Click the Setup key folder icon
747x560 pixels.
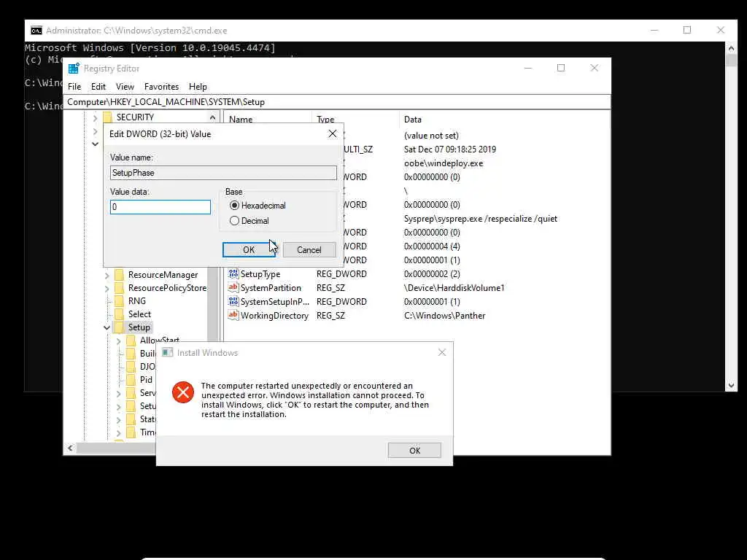119,327
